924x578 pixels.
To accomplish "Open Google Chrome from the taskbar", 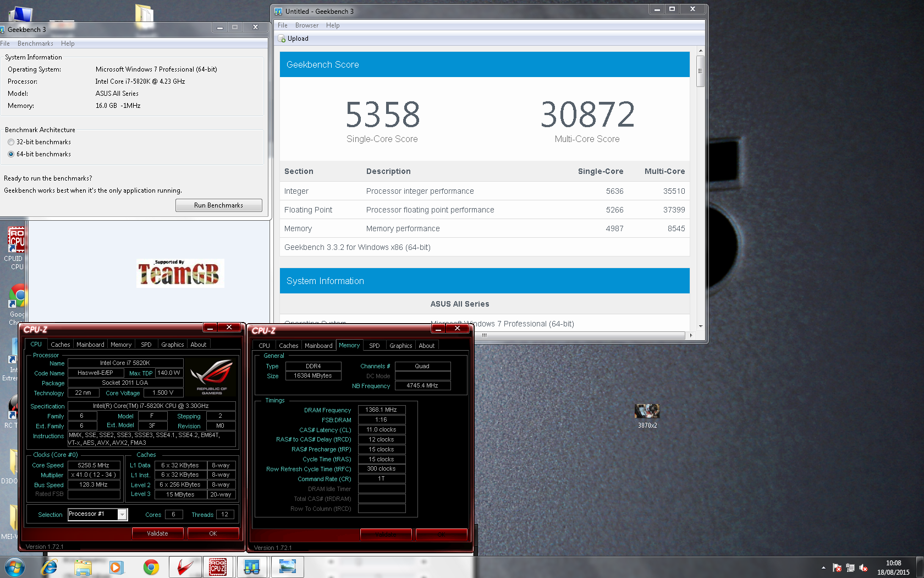I will click(x=151, y=567).
